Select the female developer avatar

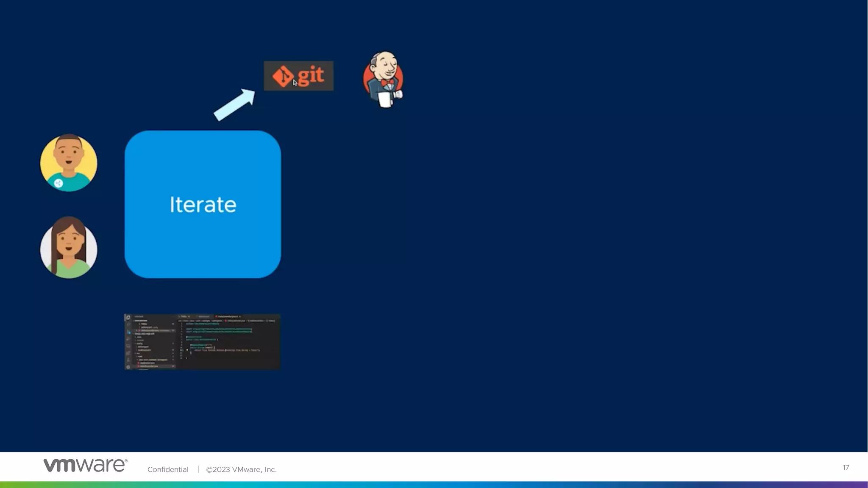tap(69, 248)
